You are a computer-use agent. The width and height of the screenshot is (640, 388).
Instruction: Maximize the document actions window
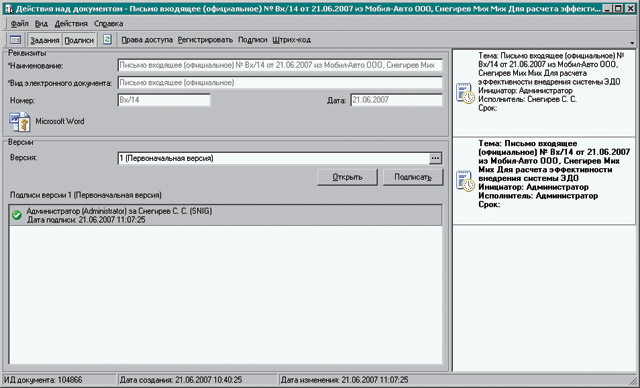(618, 8)
